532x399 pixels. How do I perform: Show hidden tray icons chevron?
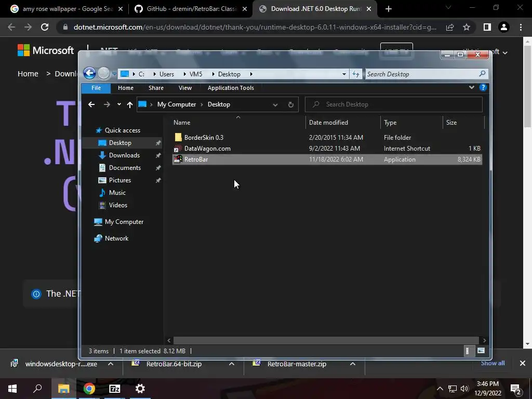click(x=440, y=389)
